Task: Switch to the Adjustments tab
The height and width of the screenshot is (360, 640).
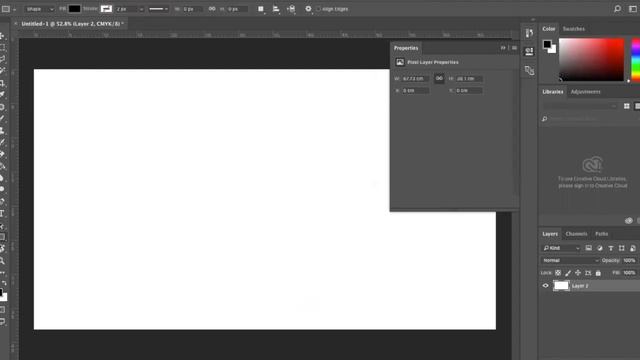Action: [585, 92]
